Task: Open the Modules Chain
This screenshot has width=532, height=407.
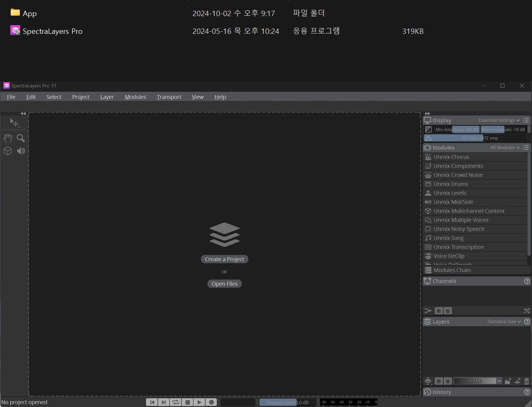Action: [477, 270]
